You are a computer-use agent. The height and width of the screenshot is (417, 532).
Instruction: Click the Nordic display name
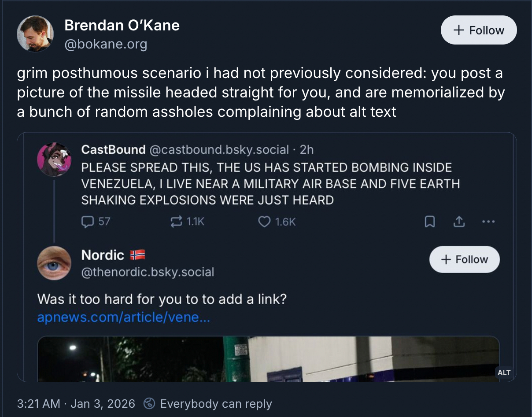tap(103, 255)
